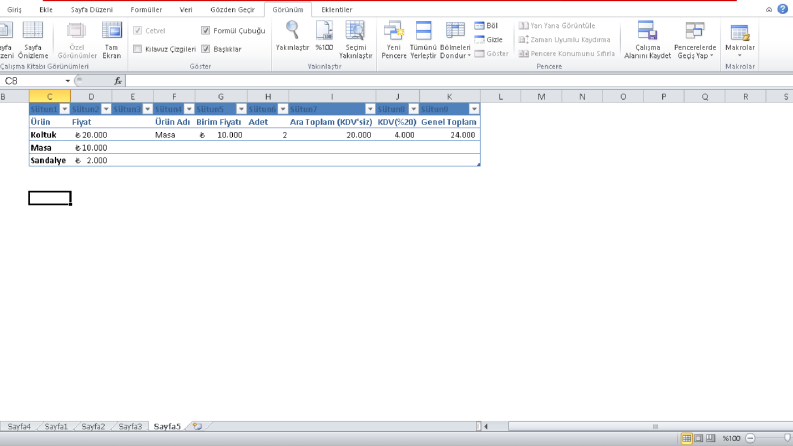Image resolution: width=793 pixels, height=446 pixels.
Task: Click the %100 zoom level in status bar
Action: point(731,438)
